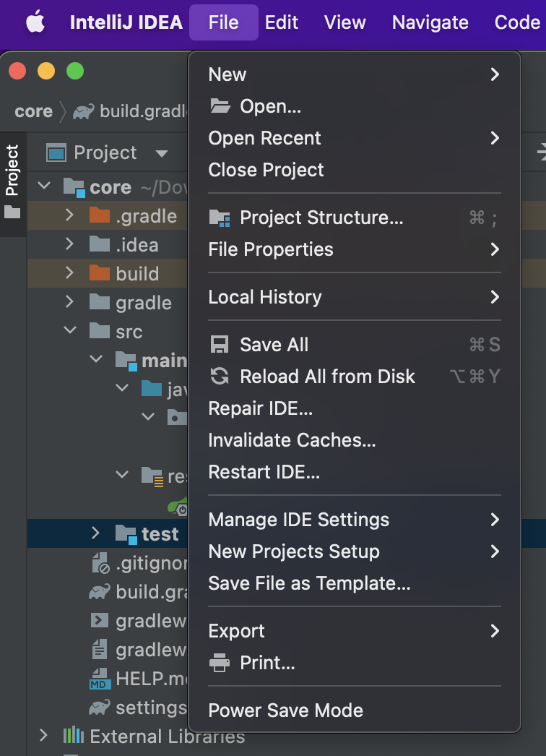Click the External Libraries icon
546x756 pixels.
[73, 736]
